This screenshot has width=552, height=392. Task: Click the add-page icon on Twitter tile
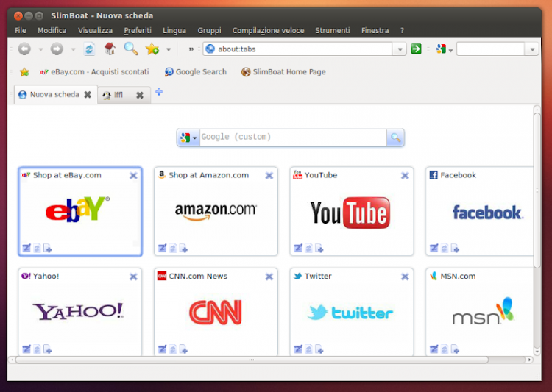click(x=319, y=349)
